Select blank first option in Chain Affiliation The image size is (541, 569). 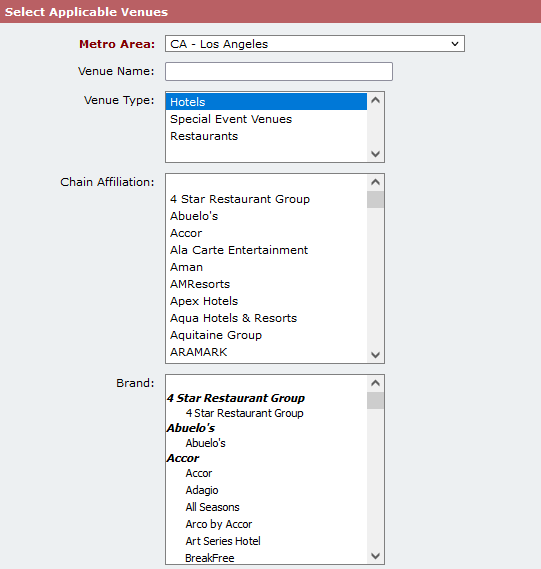[266, 183]
